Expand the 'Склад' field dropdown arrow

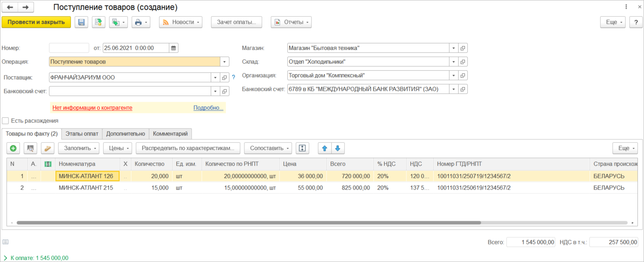click(x=453, y=61)
